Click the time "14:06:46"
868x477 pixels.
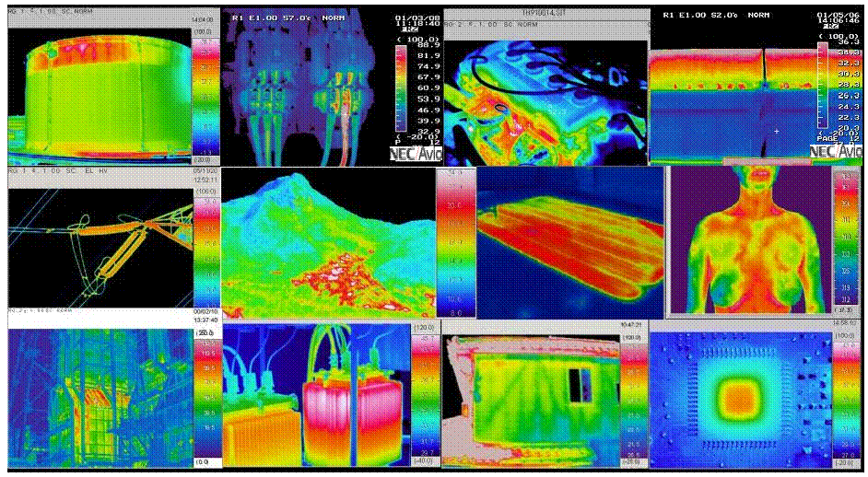pos(839,20)
